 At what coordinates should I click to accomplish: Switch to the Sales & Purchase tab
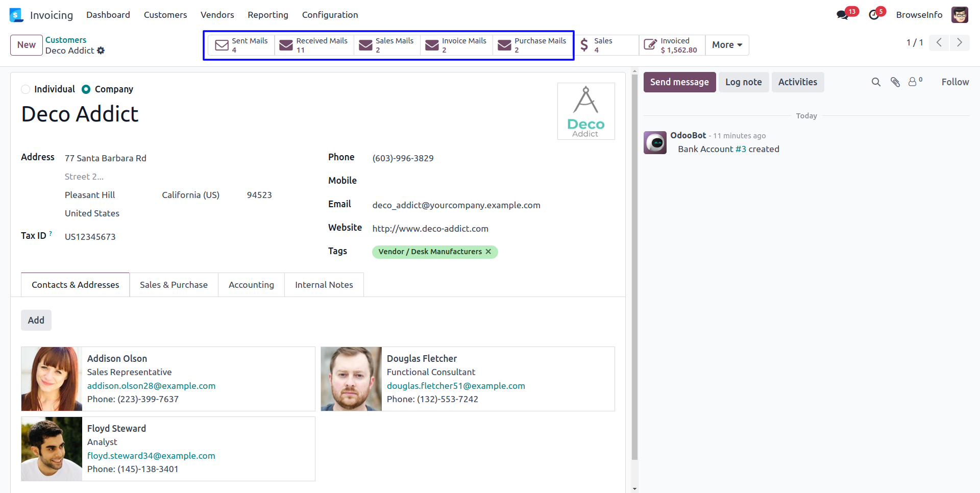174,285
